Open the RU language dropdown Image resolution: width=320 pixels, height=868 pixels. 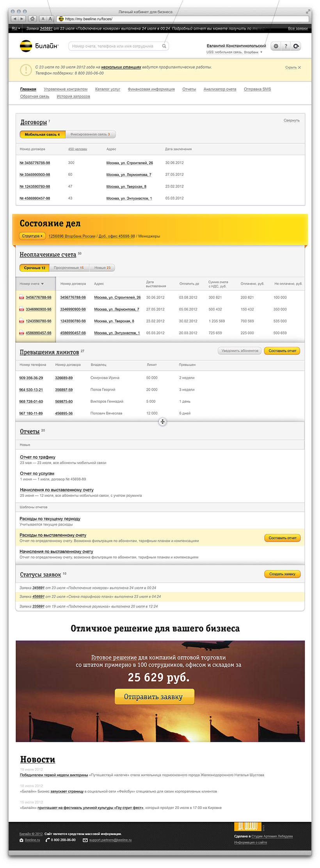(x=16, y=29)
